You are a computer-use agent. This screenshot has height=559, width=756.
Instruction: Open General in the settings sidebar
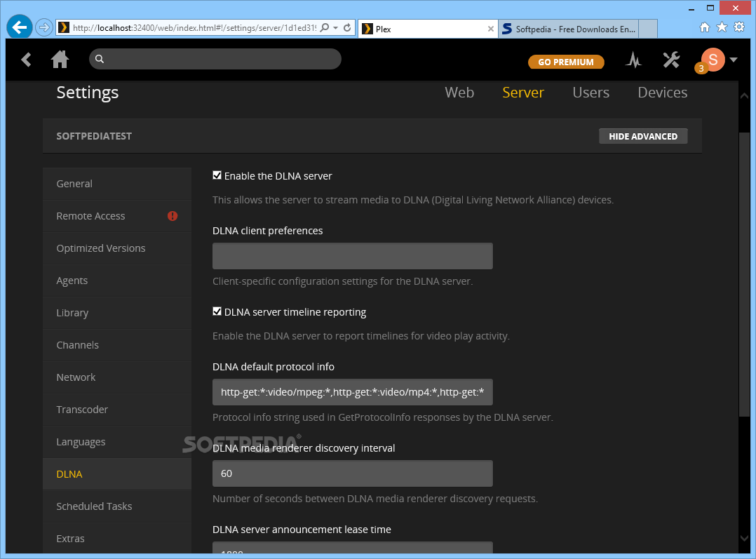tap(117, 184)
